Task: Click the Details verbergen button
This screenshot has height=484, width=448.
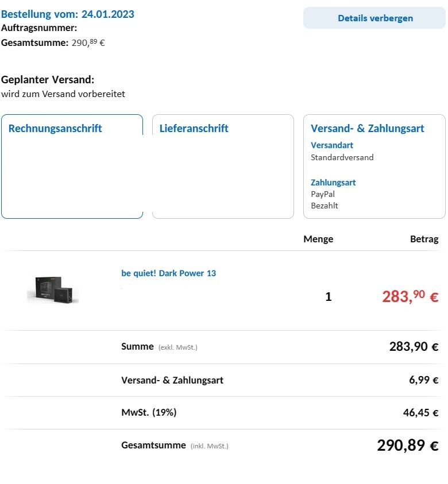Action: (374, 18)
